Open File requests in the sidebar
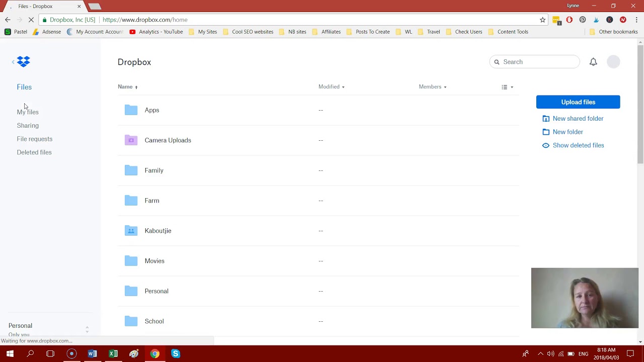This screenshot has height=362, width=644. [35, 139]
